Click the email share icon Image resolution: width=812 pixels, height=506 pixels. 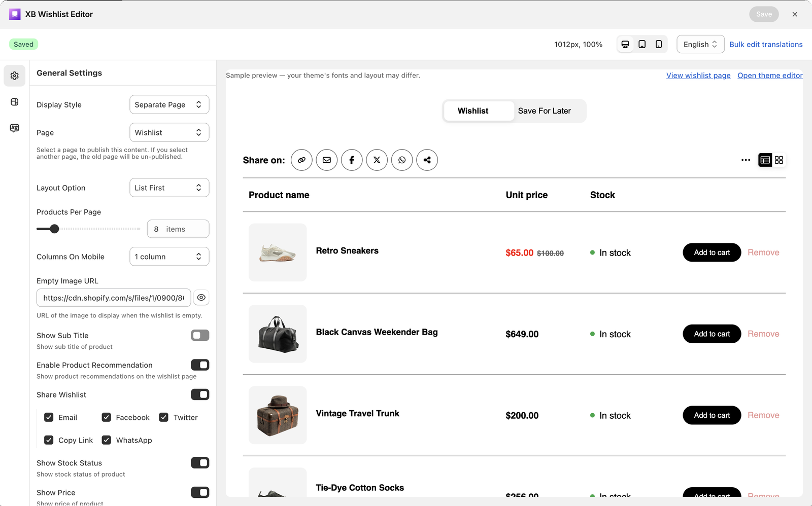(x=327, y=160)
